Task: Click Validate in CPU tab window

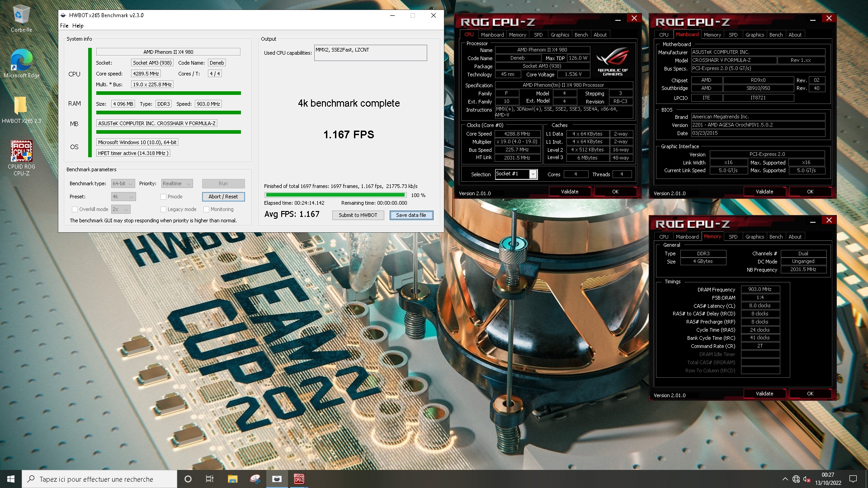Action: point(570,192)
